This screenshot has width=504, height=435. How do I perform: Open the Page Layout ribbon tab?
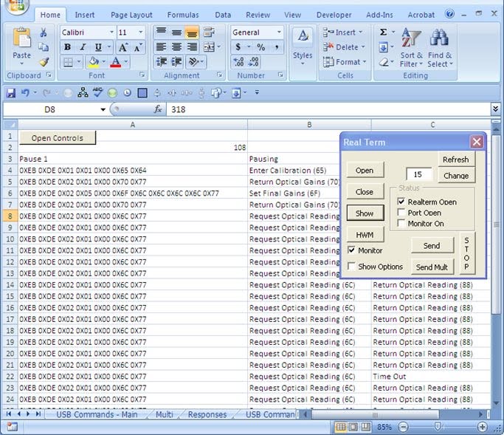[131, 15]
